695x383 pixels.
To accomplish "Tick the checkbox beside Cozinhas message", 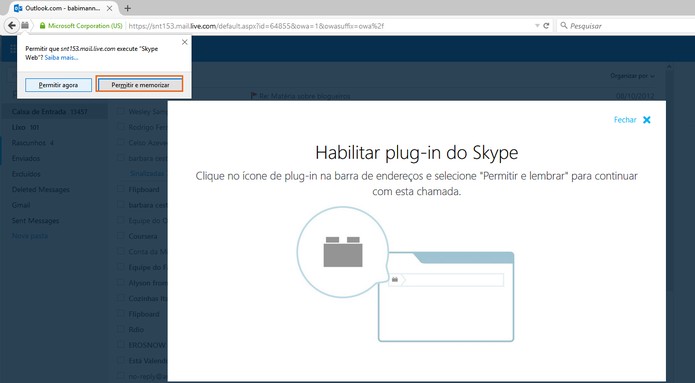I will [x=120, y=298].
